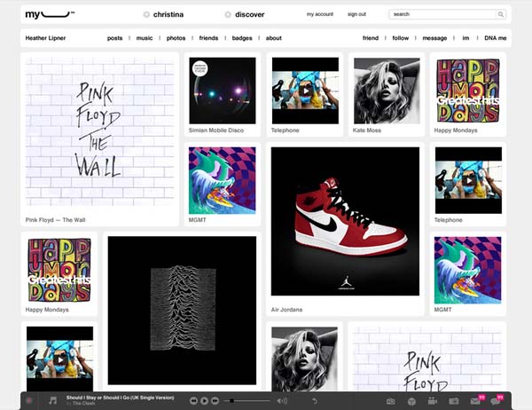The height and width of the screenshot is (410, 532).
Task: Open the video camera icon in bottom bar
Action: (433, 401)
